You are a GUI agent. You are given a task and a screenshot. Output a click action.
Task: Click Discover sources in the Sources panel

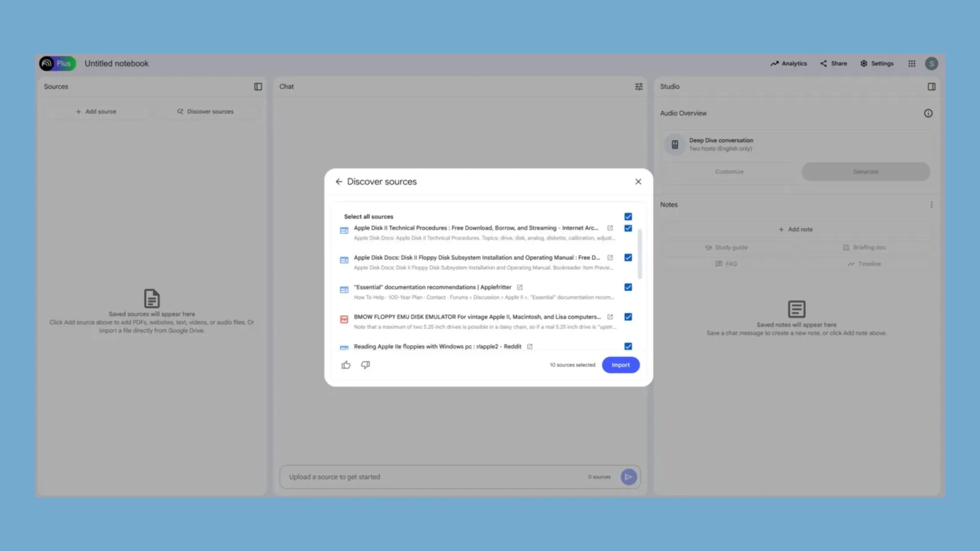pos(206,112)
